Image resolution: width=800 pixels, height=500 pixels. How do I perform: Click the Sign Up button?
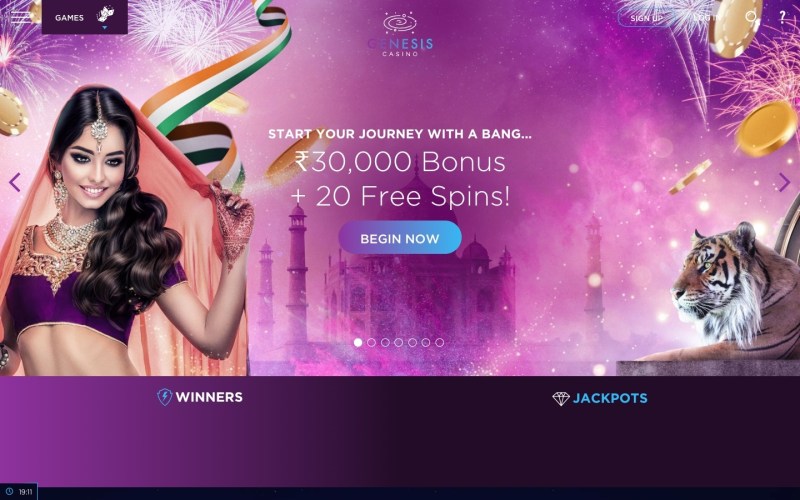(x=646, y=18)
